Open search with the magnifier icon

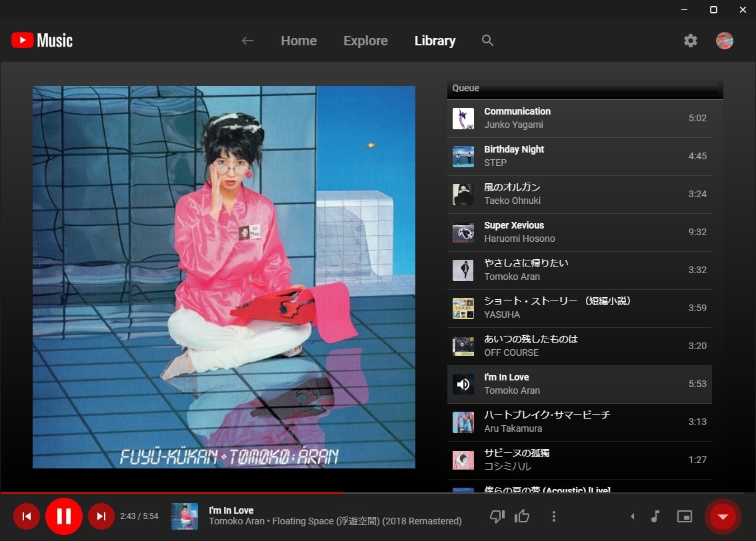tap(487, 41)
